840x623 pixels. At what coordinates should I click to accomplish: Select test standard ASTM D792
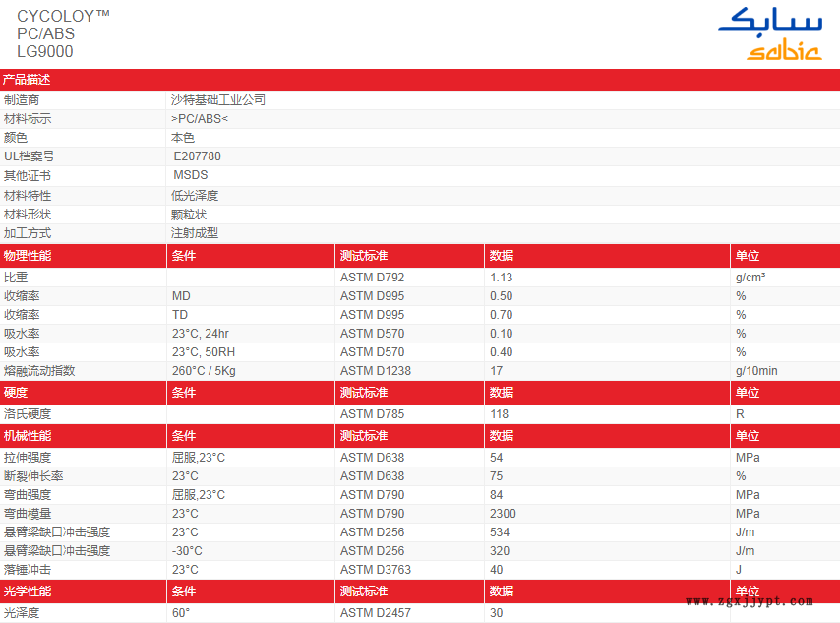click(x=373, y=278)
